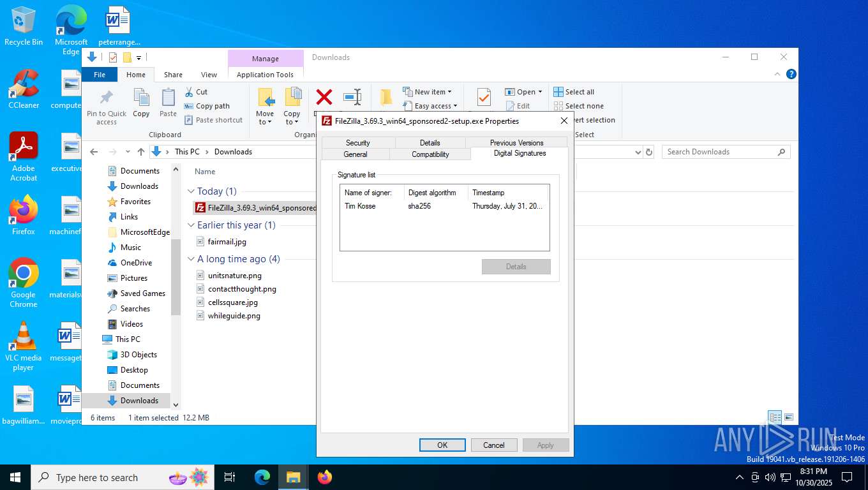Viewport: 868px width, 490px height.
Task: Click OK in the Properties dialog
Action: (442, 445)
